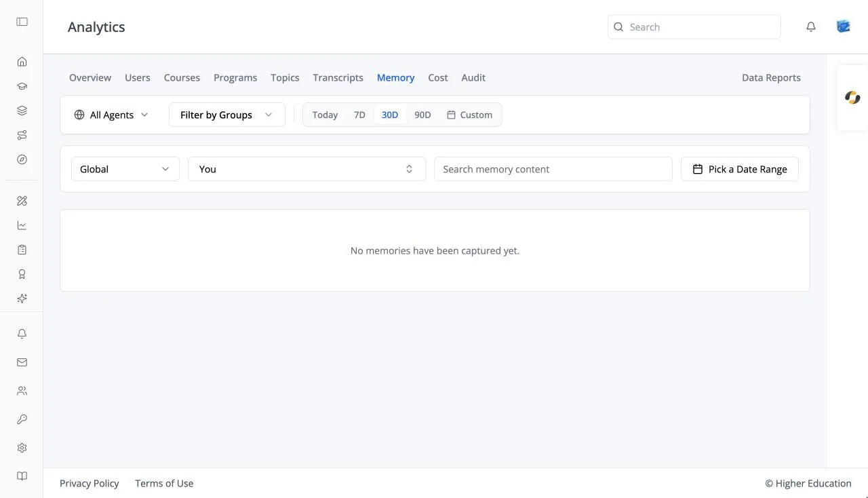Open the You user selector
868x498 pixels.
(x=307, y=169)
